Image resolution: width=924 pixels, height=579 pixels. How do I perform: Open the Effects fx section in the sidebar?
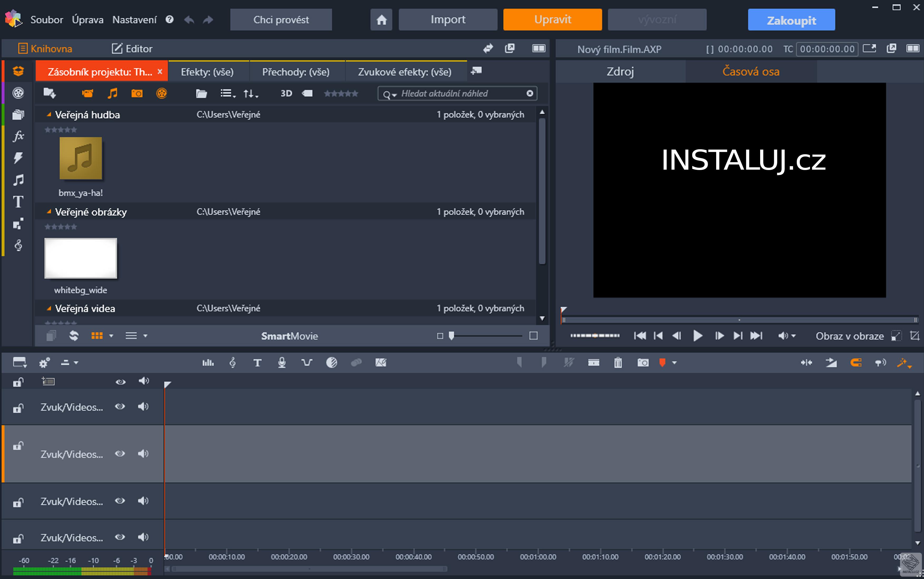(18, 136)
